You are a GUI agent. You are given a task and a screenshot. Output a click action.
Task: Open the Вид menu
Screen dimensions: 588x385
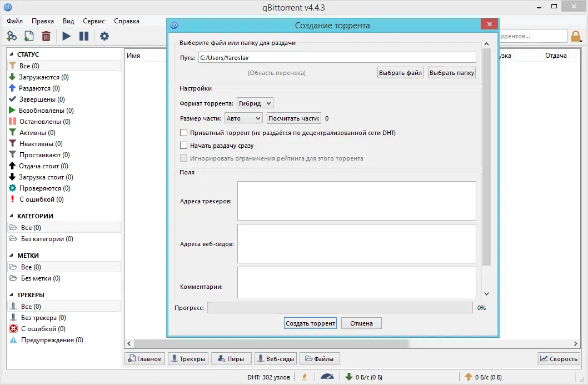pos(68,21)
